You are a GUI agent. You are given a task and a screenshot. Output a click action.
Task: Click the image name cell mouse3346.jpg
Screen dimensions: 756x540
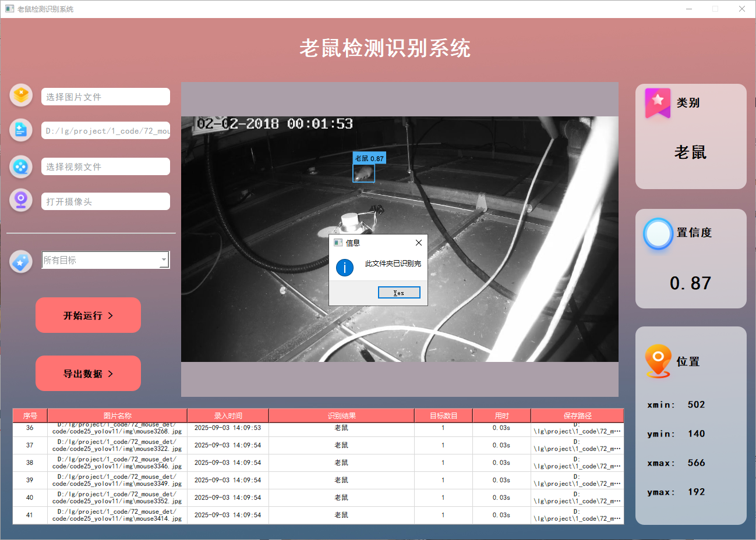pos(117,463)
